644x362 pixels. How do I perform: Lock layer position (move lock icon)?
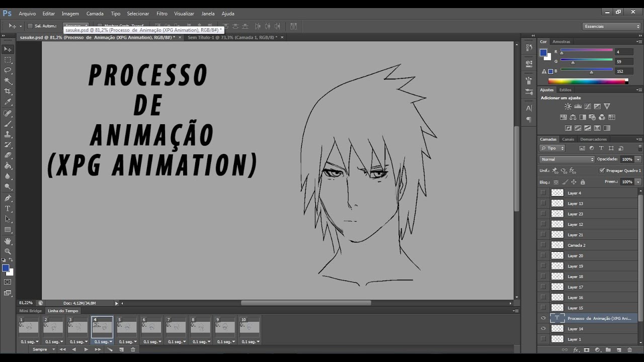tap(574, 182)
